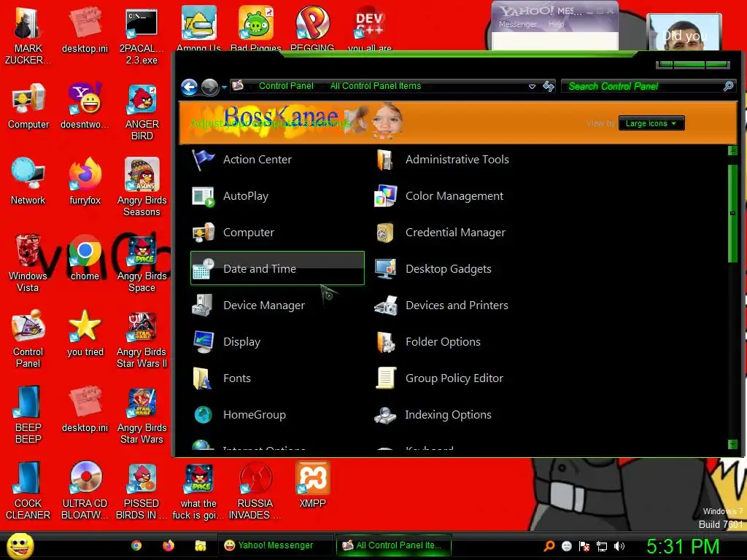747x560 pixels.
Task: Open Date and Time calendar icon
Action: tap(204, 269)
